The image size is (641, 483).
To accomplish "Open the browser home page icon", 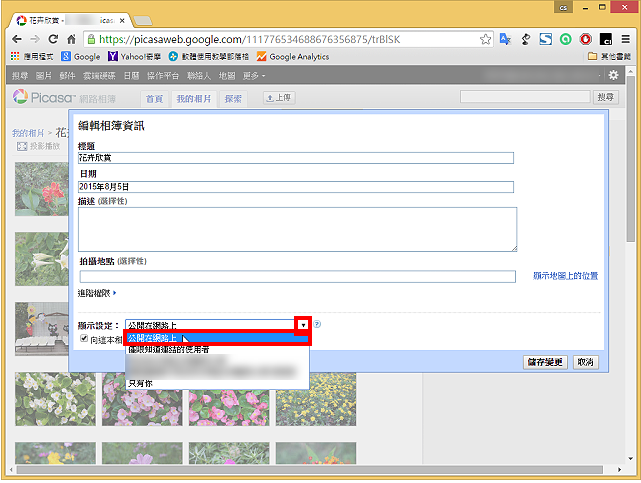I will click(71, 39).
